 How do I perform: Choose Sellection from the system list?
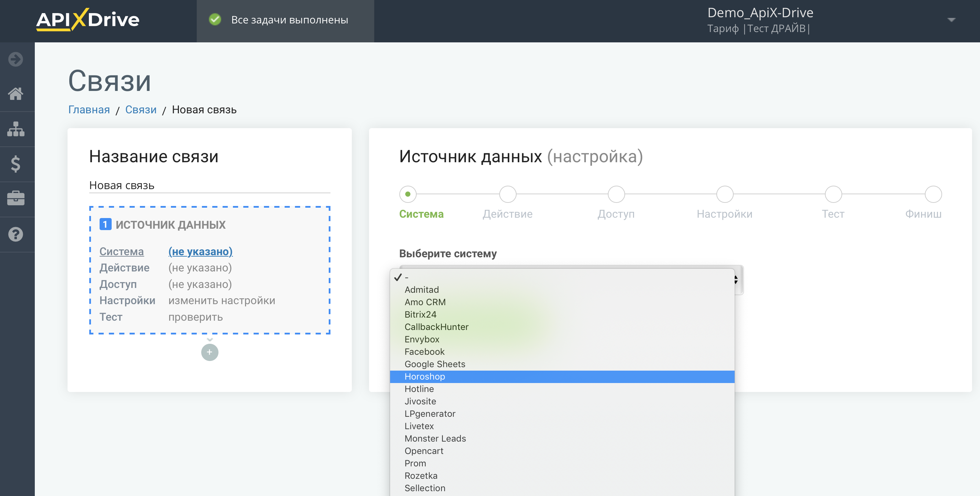point(562,488)
